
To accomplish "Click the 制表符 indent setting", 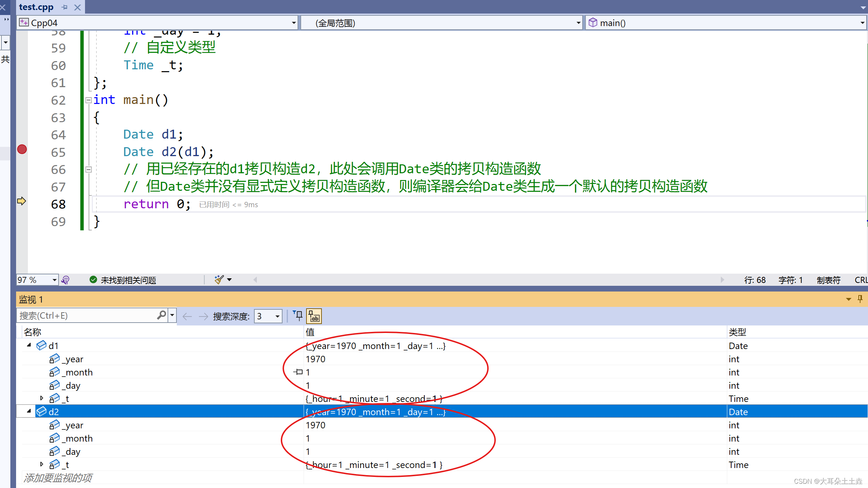I will click(x=828, y=280).
